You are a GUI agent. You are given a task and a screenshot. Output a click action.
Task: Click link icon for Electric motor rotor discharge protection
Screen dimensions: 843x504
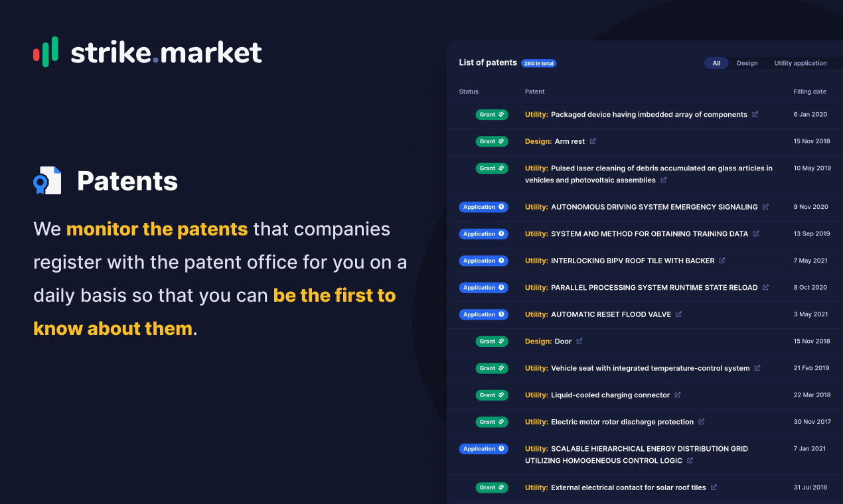[x=701, y=422]
